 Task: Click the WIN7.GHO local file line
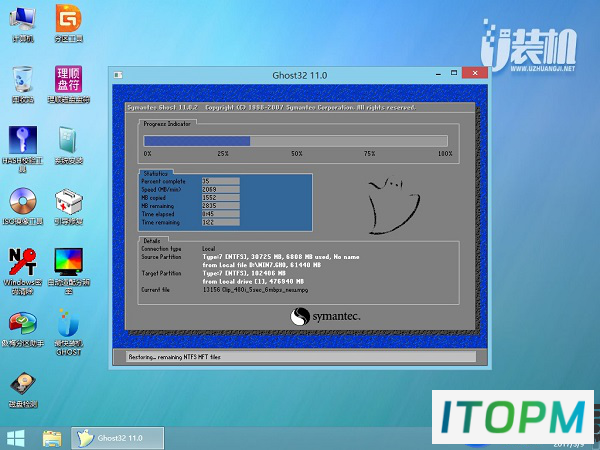coord(262,265)
